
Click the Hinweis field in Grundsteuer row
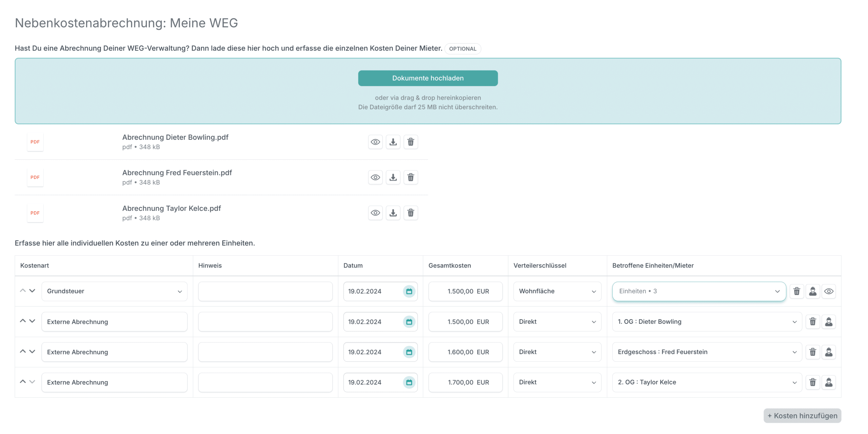(265, 291)
